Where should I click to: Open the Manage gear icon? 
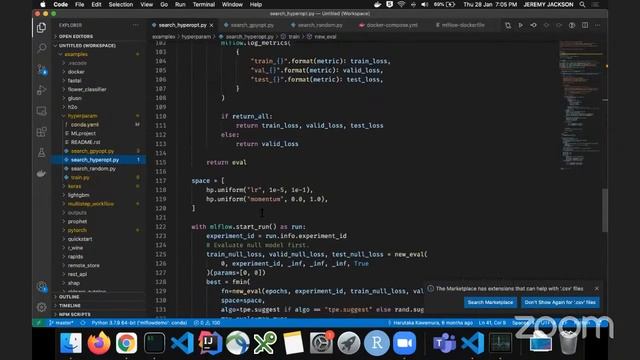[41, 307]
